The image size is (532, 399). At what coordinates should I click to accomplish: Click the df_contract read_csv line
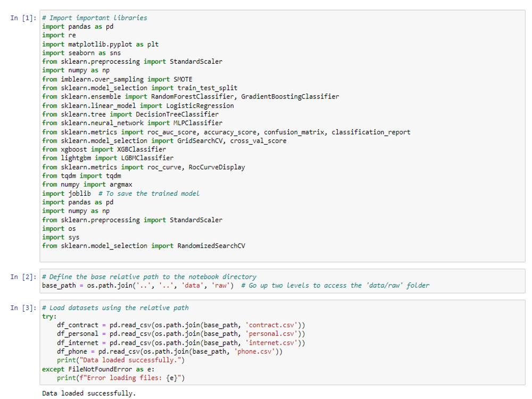pos(181,326)
